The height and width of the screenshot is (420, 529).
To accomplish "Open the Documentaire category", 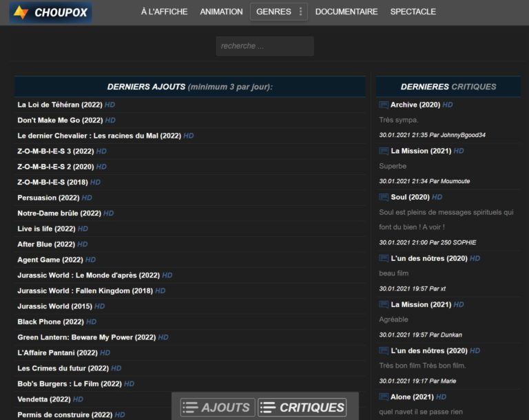I will click(x=346, y=12).
